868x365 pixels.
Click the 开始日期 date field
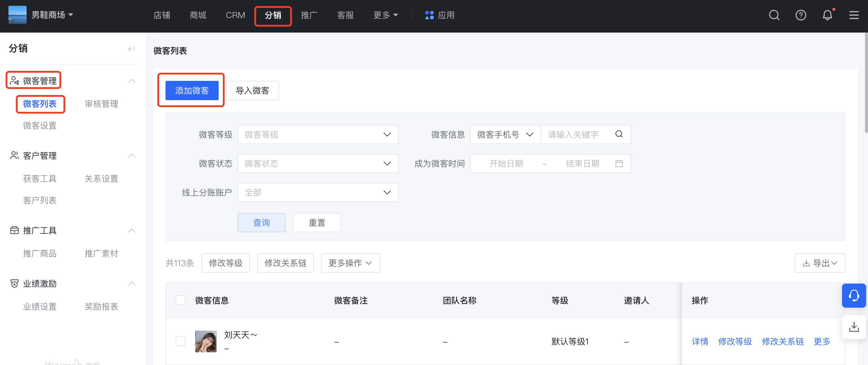click(506, 163)
